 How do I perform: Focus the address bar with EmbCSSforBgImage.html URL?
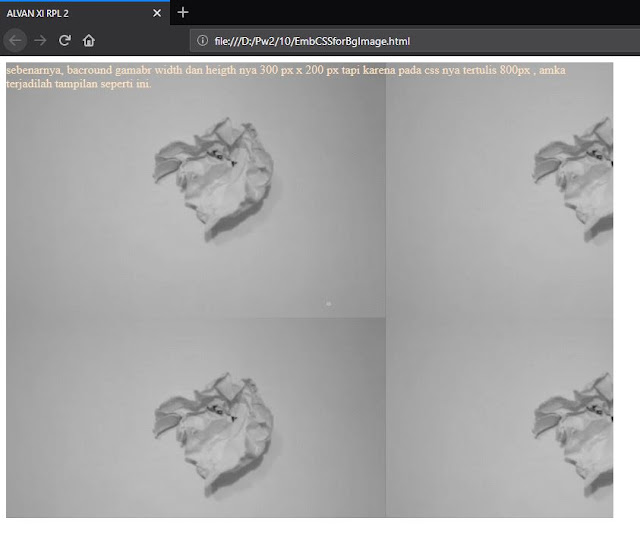pos(415,41)
